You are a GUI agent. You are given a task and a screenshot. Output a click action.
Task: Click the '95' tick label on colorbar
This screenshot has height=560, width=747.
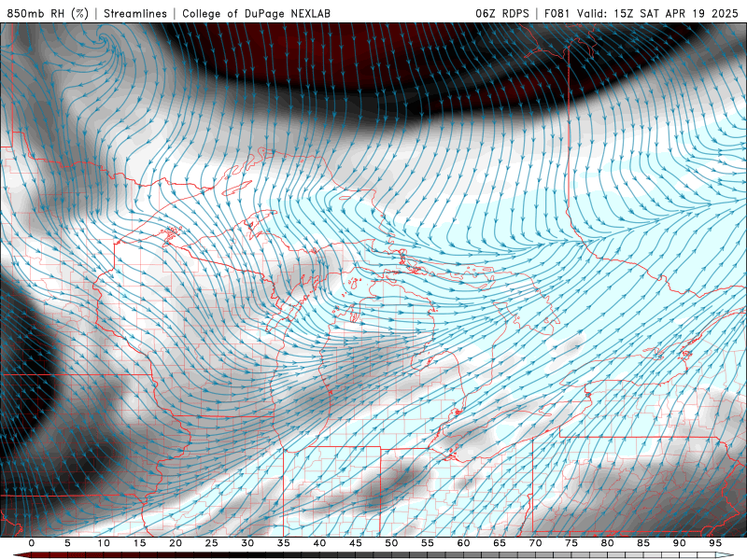click(x=715, y=543)
